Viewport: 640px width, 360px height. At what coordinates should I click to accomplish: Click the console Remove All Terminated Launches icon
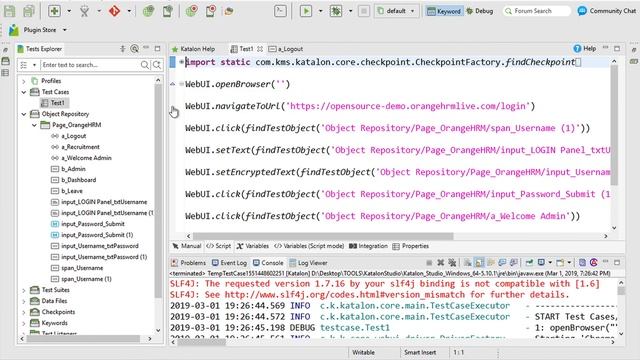pos(452,262)
